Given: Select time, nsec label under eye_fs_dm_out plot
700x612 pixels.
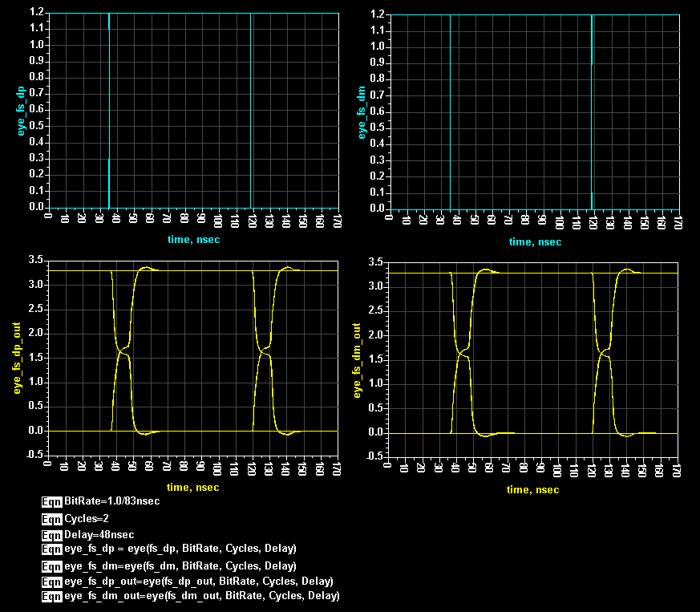Looking at the screenshot, I should (x=533, y=489).
